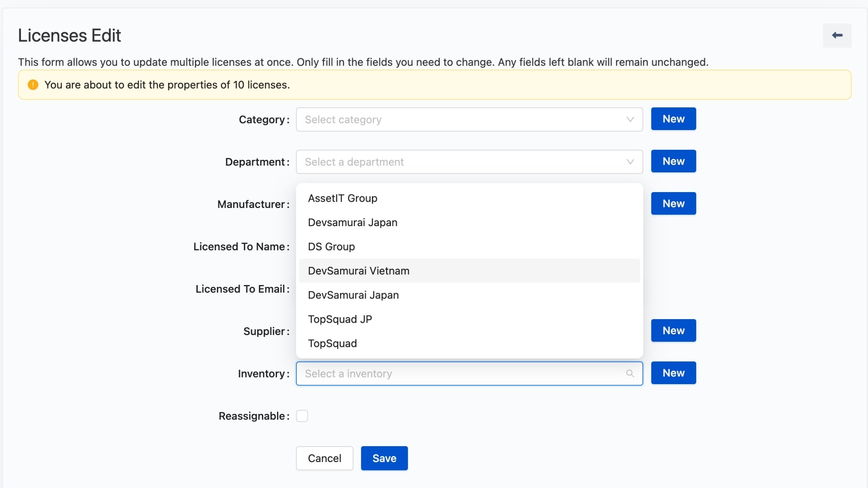The height and width of the screenshot is (488, 868).
Task: Click New button next to Department
Action: (x=673, y=161)
